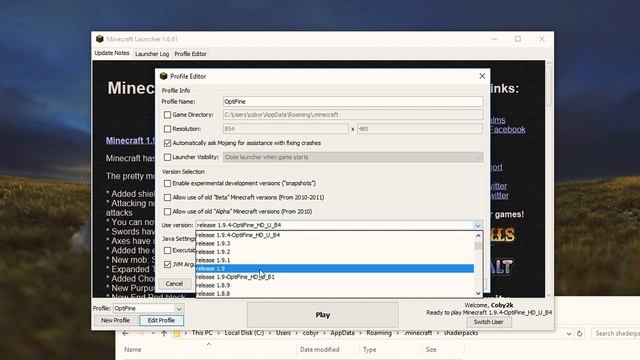Screen dimensions: 640x360
Task: Click the Cancel button
Action: click(x=174, y=284)
